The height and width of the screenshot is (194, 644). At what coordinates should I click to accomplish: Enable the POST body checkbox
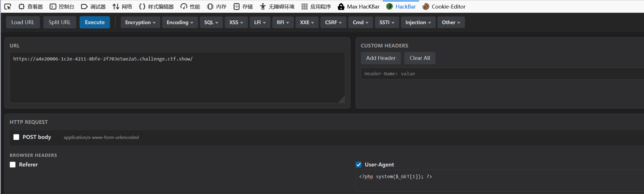[16, 137]
